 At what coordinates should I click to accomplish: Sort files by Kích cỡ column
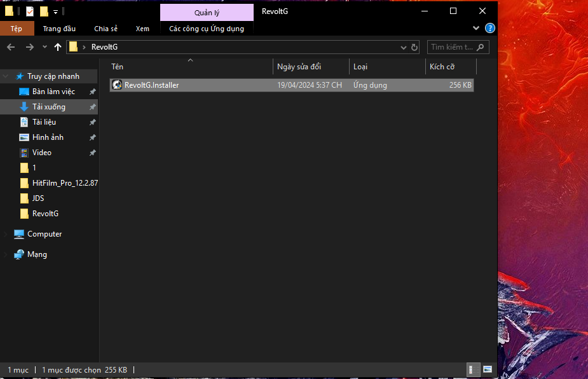tap(442, 67)
